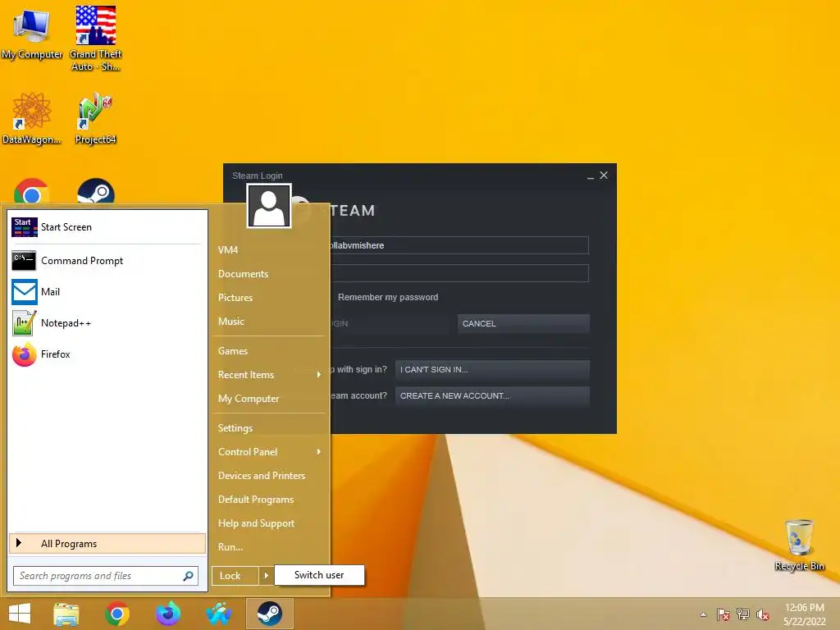Launch Notepad++ from the Start menu
Image resolution: width=840 pixels, height=630 pixels.
tap(107, 323)
